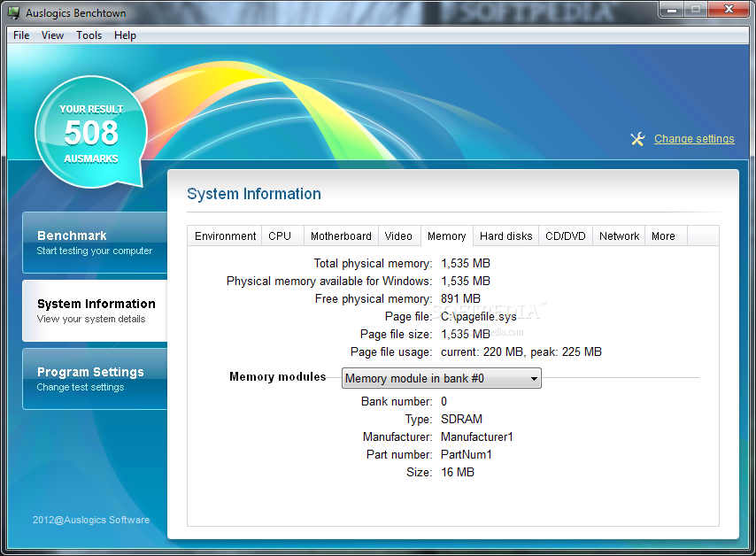The image size is (756, 556).
Task: Expand the Memory module in bank #0 dropdown
Action: point(441,378)
